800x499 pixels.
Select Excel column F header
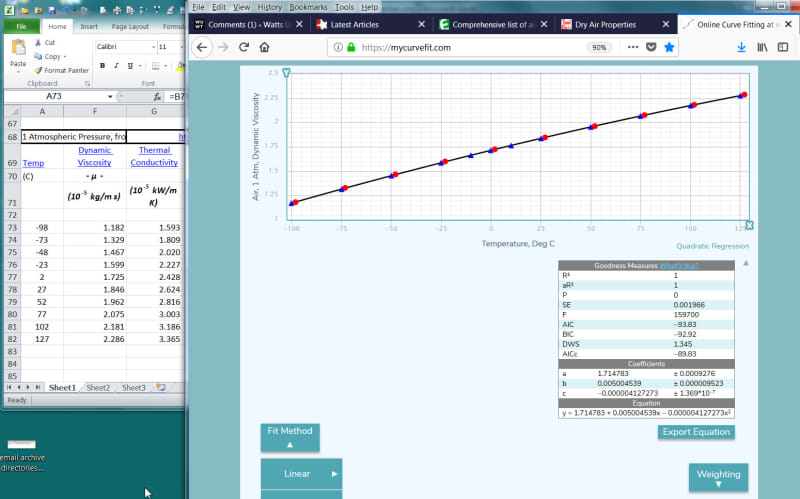point(94,111)
